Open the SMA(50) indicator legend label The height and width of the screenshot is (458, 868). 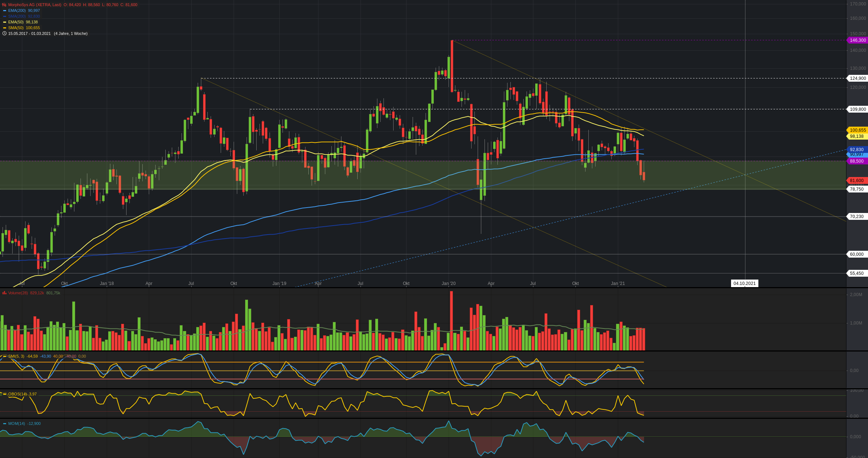pos(16,28)
